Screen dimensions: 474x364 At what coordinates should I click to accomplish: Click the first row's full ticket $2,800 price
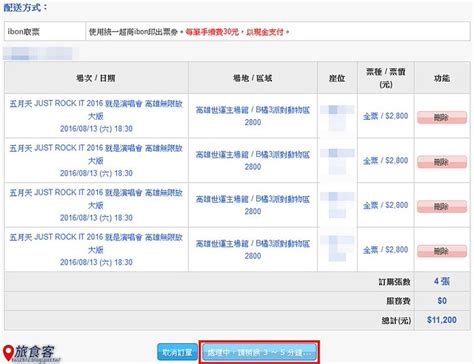click(x=385, y=116)
